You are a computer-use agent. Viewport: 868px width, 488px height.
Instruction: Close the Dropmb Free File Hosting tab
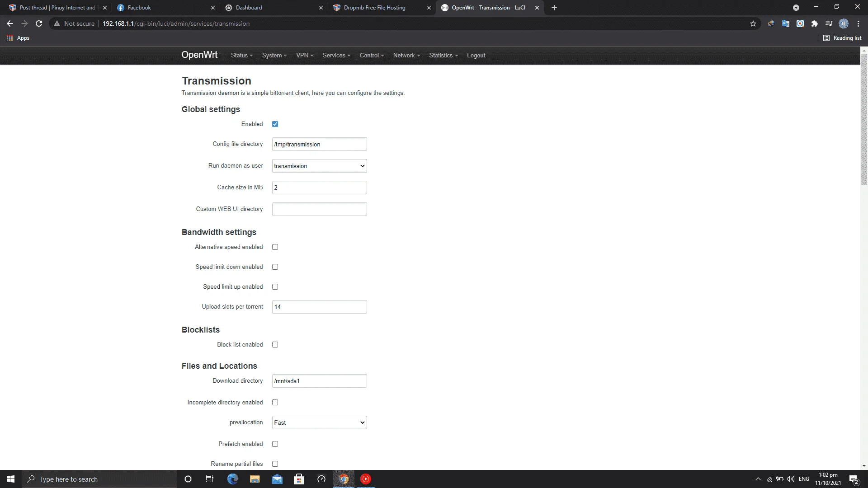429,8
